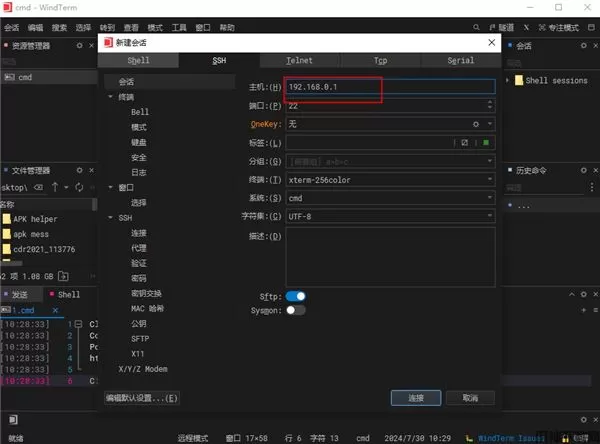600x444 pixels.
Task: Open the WindTerm Issues link
Action: click(x=511, y=437)
